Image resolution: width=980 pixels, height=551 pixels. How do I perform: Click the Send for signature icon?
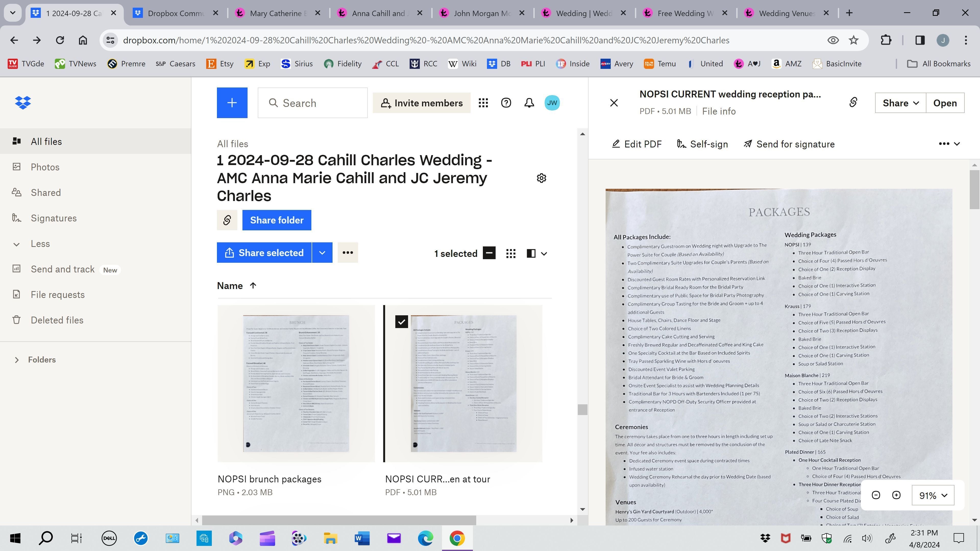748,144
